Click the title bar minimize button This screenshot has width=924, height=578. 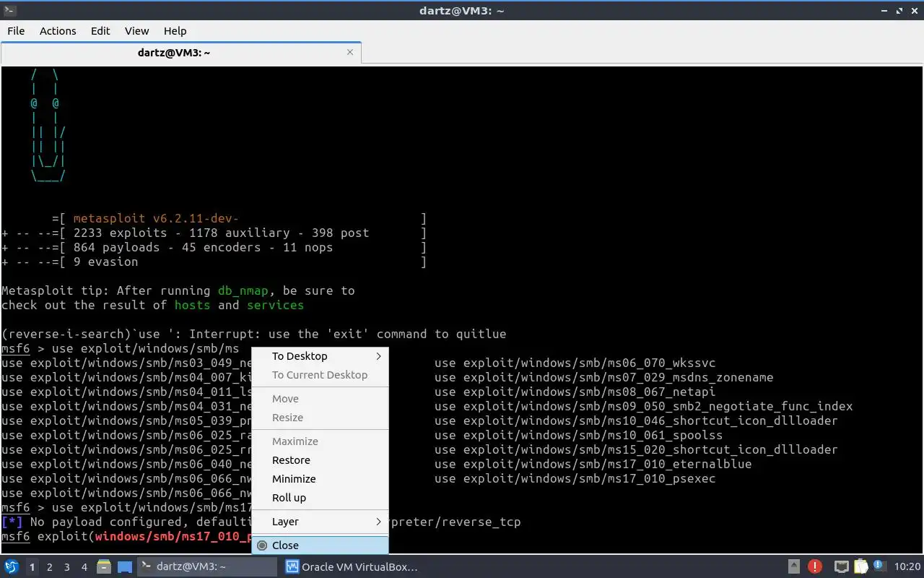[x=884, y=11]
